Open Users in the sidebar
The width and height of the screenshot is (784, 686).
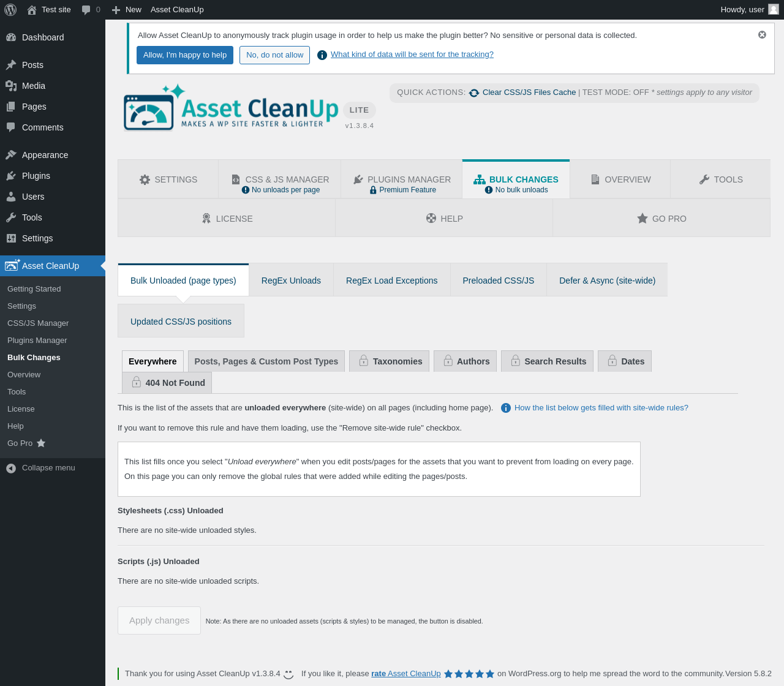click(53, 197)
